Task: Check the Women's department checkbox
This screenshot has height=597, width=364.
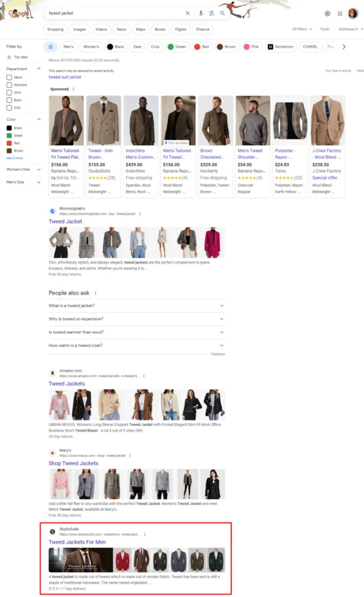Action: [9, 85]
